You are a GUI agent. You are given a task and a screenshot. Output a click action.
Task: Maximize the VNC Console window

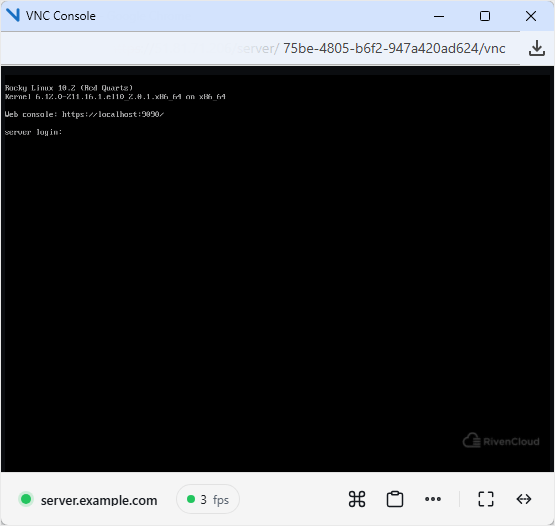tap(485, 16)
